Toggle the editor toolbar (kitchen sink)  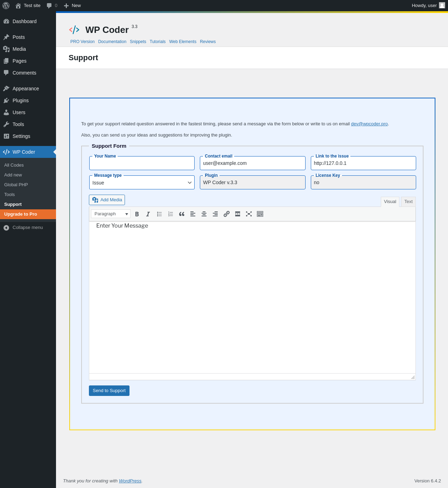point(260,214)
